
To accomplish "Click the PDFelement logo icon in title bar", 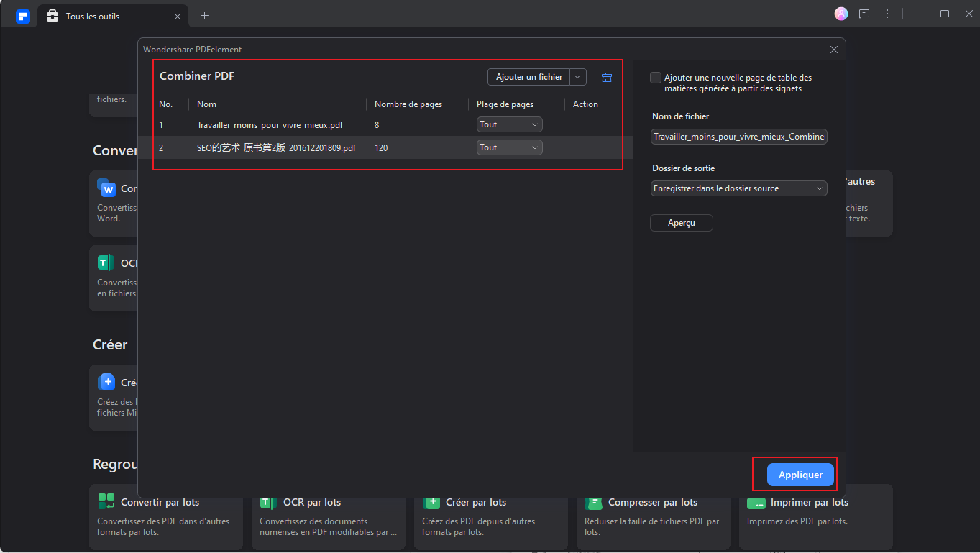I will pos(23,16).
